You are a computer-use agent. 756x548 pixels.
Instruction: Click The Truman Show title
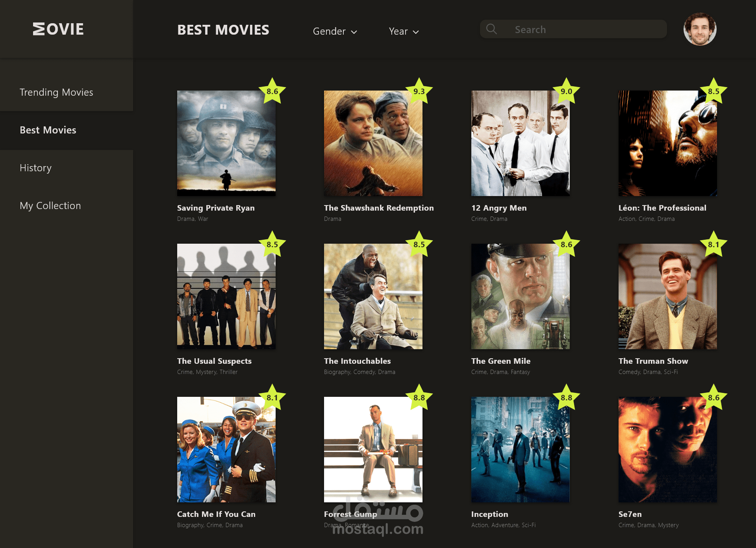tap(653, 361)
